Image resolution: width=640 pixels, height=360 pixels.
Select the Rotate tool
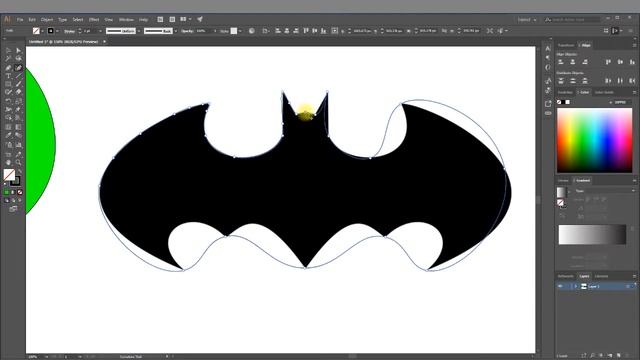point(8,101)
